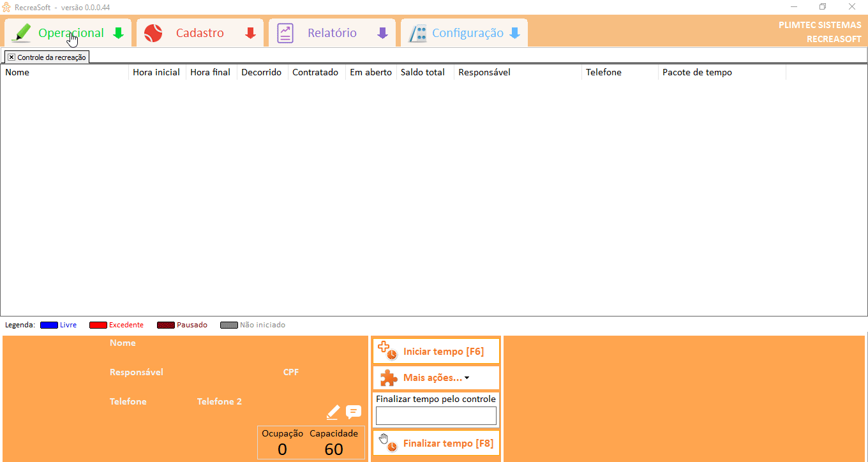
Task: Click the blue Configuração panel icon
Action: 418,33
